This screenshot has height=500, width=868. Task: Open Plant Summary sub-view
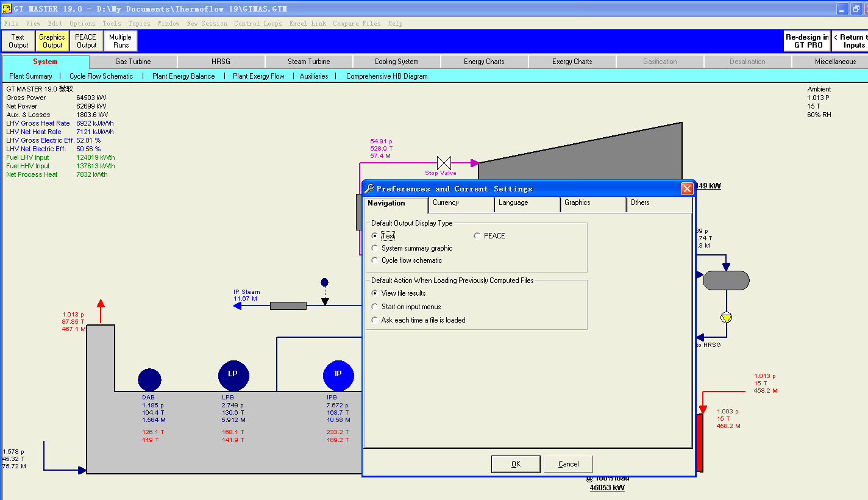click(x=30, y=76)
